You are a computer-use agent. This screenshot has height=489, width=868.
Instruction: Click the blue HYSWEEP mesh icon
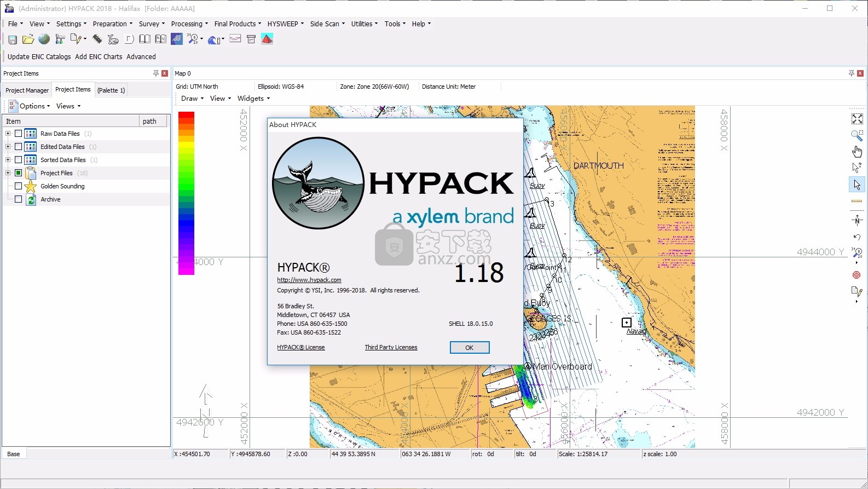click(x=177, y=39)
